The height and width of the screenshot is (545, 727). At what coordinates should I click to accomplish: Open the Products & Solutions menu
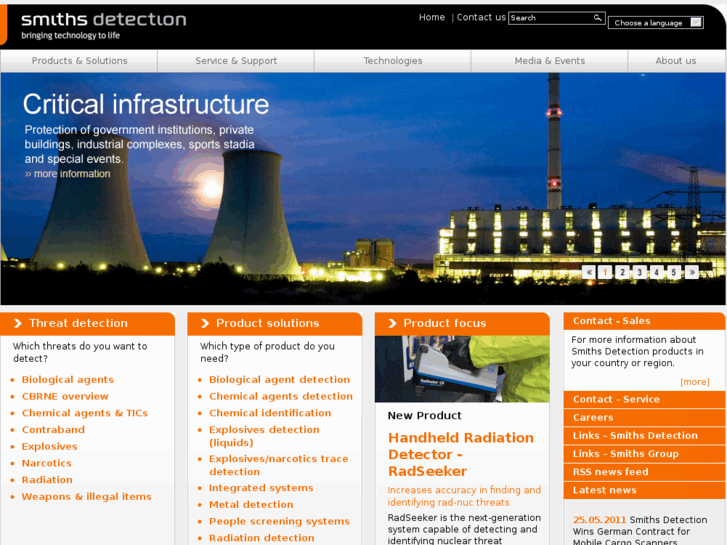[x=79, y=61]
